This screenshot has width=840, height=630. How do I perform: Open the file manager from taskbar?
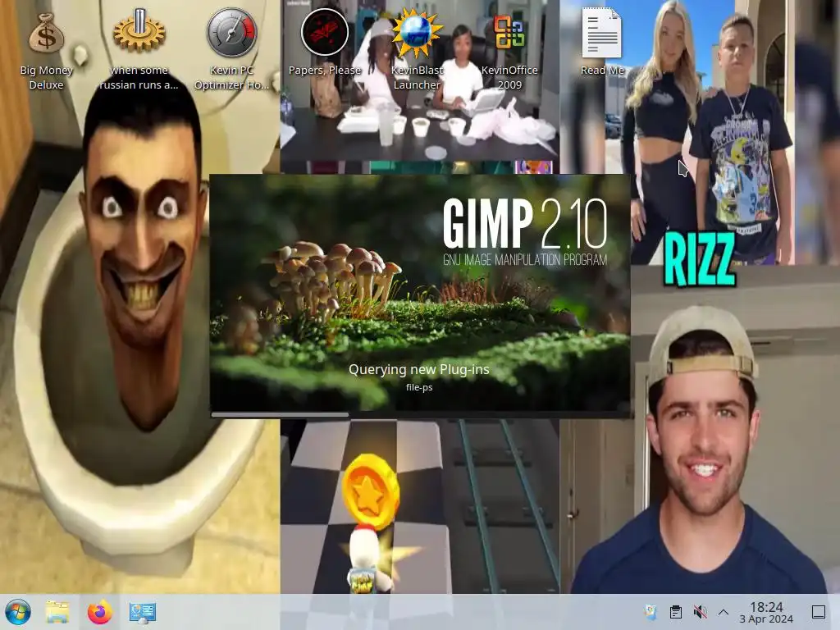[x=57, y=612]
